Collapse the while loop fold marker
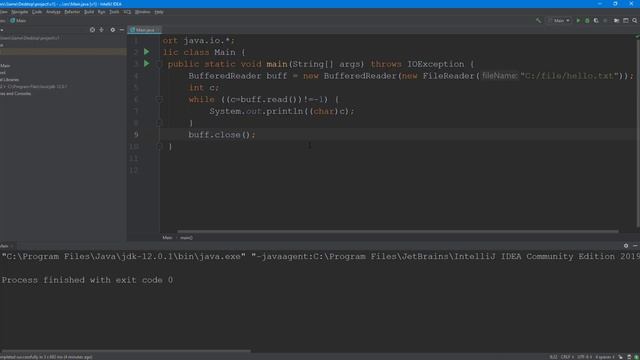 [x=159, y=99]
